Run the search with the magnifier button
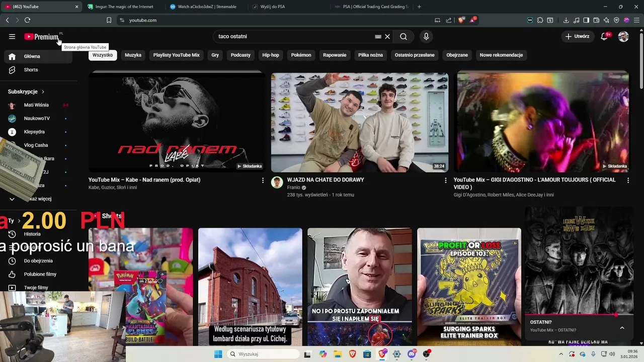644x362 pixels. (404, 36)
